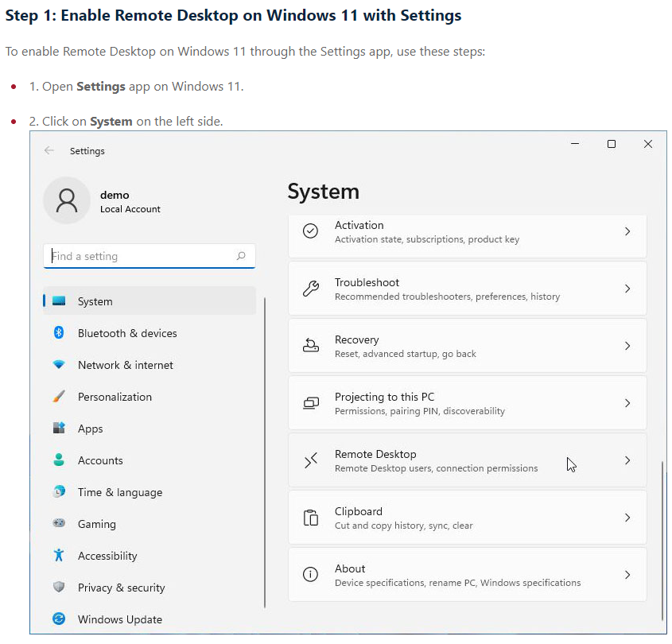Click the Apps icon in sidebar
The width and height of the screenshot is (672, 644).
tap(59, 428)
